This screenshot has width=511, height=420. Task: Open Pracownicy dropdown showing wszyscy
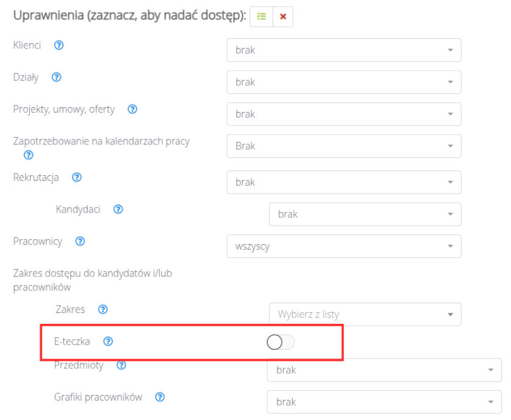point(344,246)
